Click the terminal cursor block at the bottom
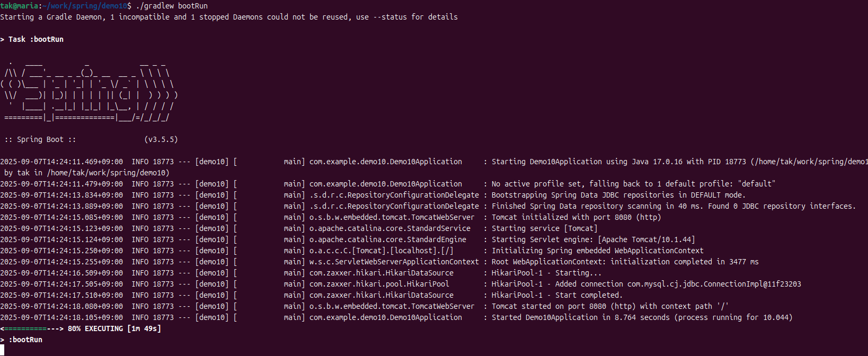This screenshot has width=868, height=356. [2, 350]
